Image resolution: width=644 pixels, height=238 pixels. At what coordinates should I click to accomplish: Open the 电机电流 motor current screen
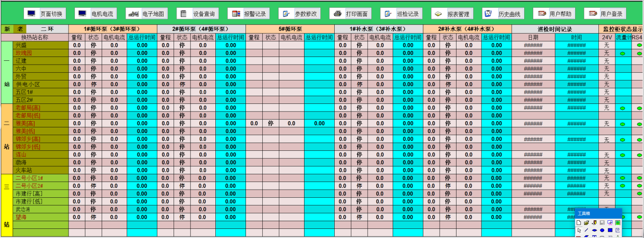[96, 14]
